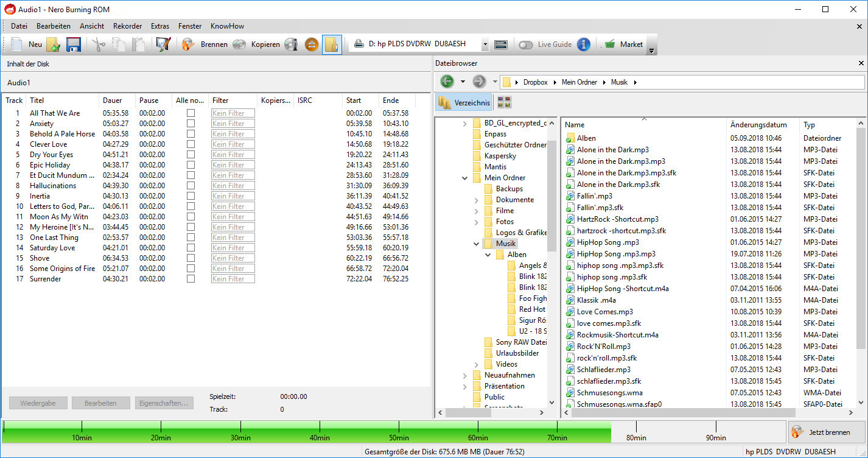Open the Rekorder menu
Viewport: 868px width, 458px height.
click(x=128, y=26)
